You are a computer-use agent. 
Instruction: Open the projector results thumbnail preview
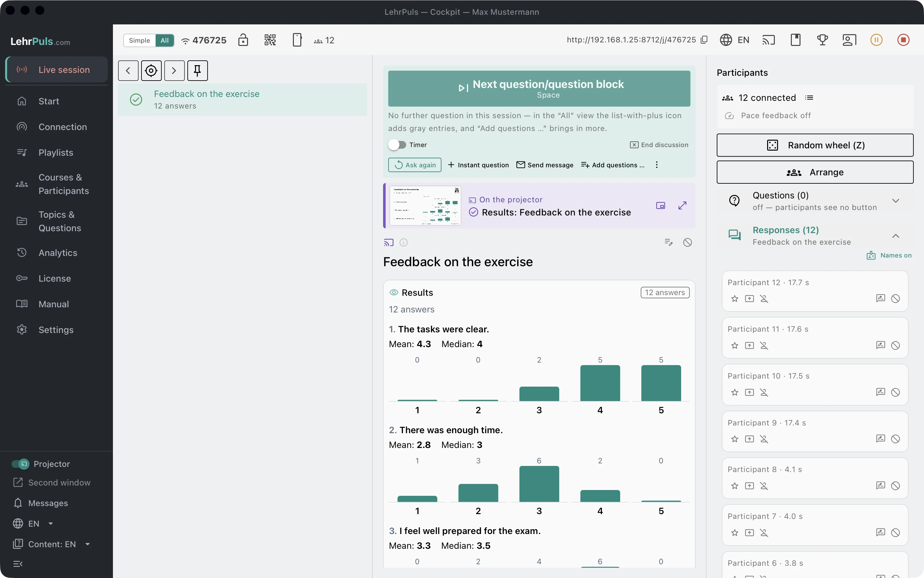point(425,206)
